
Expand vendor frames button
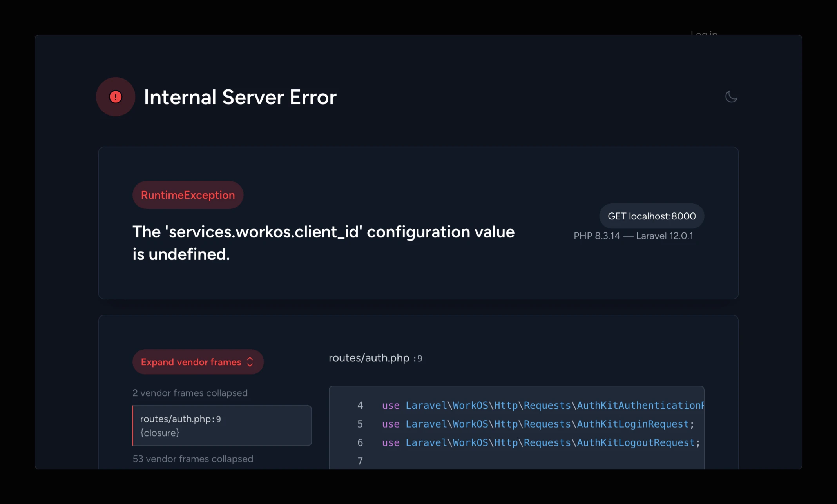(x=198, y=362)
